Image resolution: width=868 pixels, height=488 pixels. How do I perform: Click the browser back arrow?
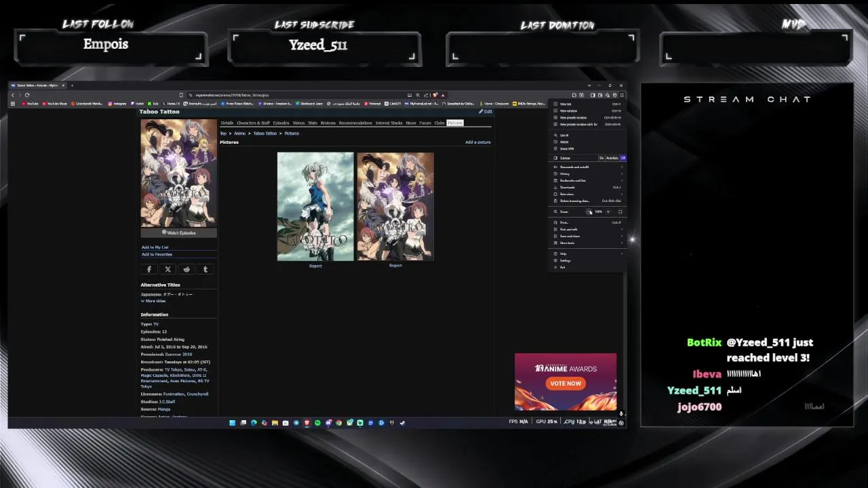pyautogui.click(x=13, y=95)
